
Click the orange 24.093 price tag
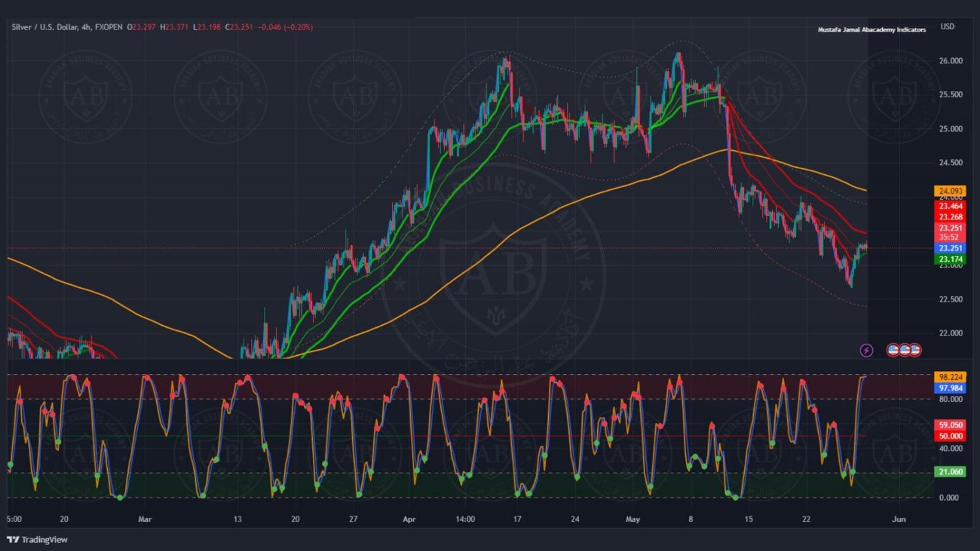click(951, 191)
